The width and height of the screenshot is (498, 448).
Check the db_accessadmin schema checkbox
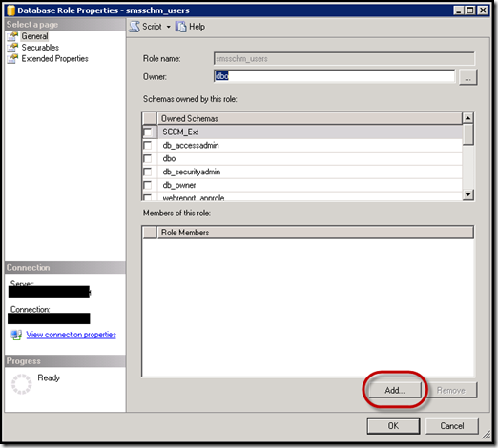click(148, 145)
